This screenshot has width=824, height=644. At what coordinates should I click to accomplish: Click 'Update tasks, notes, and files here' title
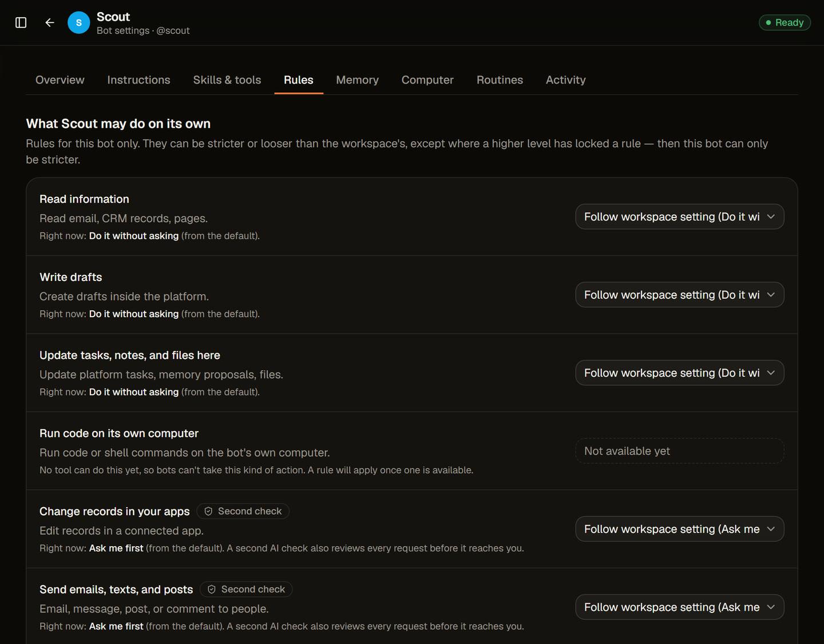coord(130,355)
